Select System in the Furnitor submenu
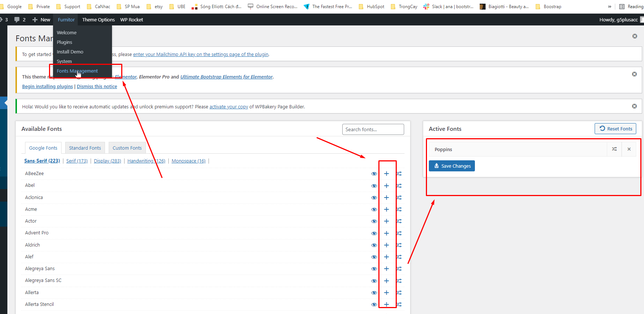 pyautogui.click(x=64, y=61)
